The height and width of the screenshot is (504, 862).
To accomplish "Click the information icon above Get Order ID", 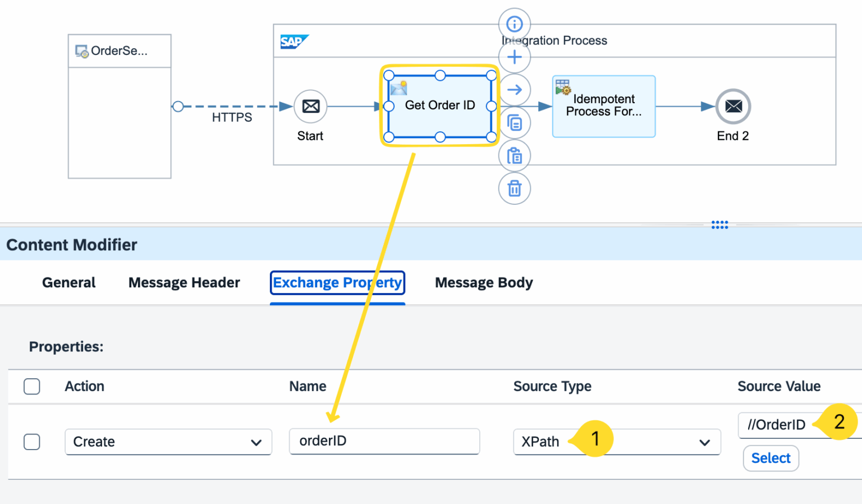I will tap(514, 24).
